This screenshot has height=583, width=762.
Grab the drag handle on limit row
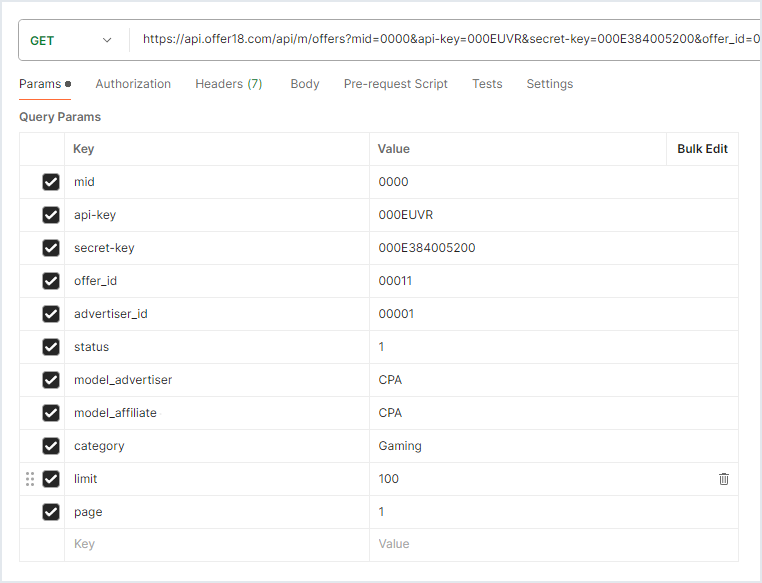(29, 479)
